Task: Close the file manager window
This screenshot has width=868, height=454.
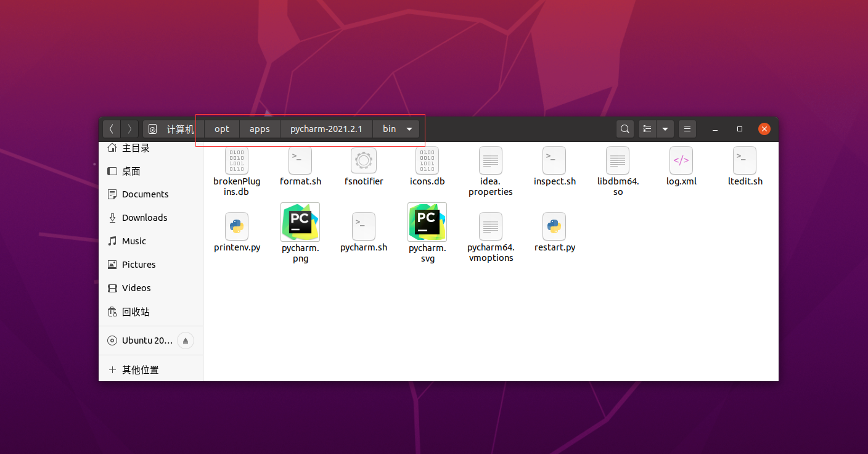Action: [764, 129]
